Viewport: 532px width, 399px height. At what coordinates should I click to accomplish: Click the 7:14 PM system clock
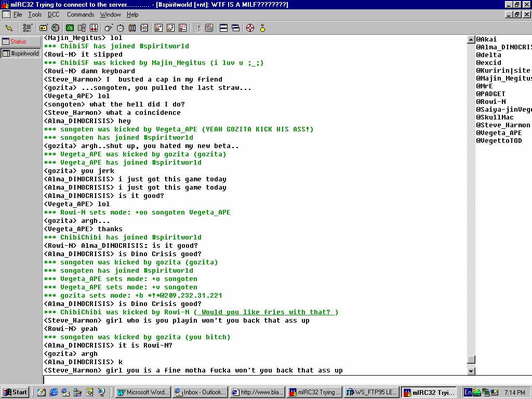point(515,393)
